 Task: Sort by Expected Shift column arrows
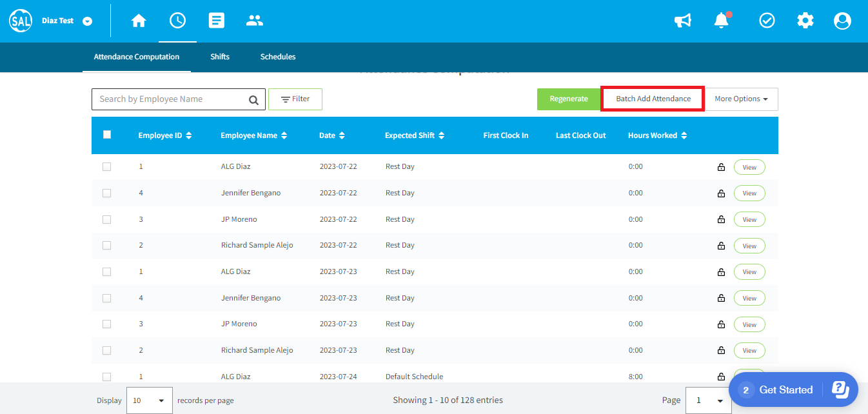(442, 135)
